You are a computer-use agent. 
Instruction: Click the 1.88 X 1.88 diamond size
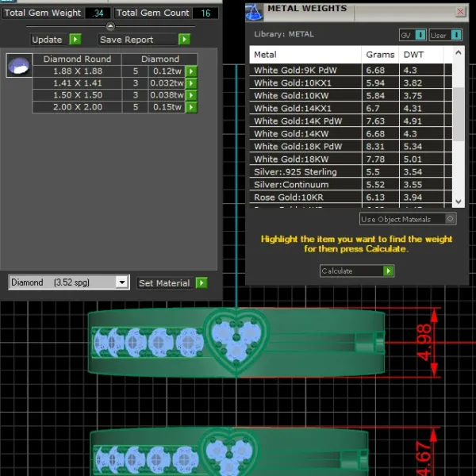pyautogui.click(x=77, y=71)
